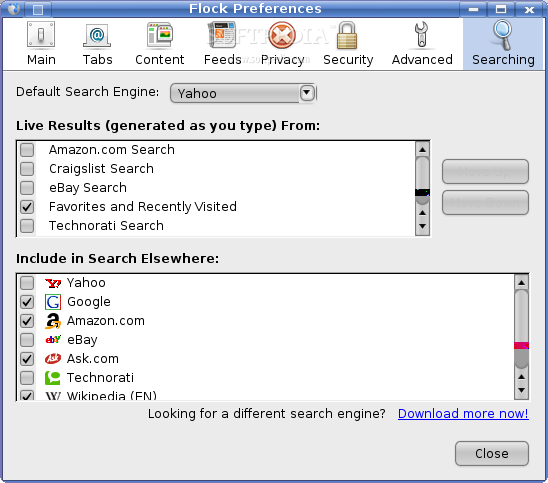Open the Main preferences light-switch icon
This screenshot has width=548, height=483.
(x=41, y=34)
